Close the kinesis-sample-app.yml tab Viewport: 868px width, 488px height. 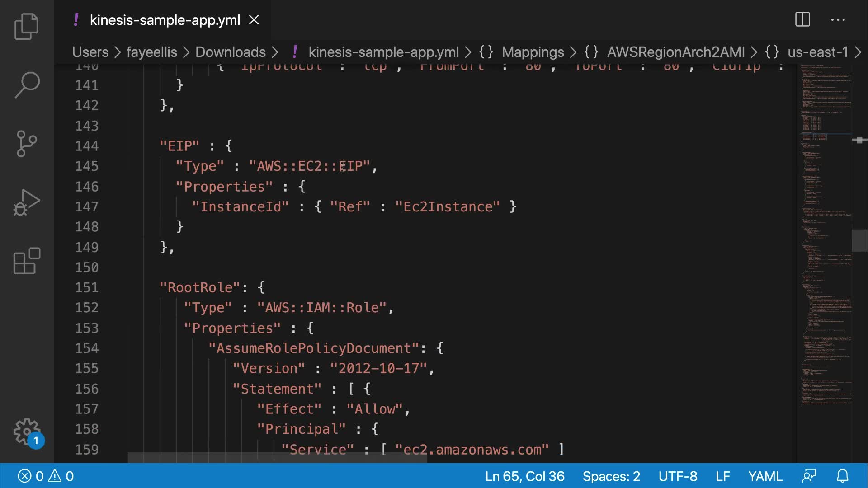pos(254,20)
